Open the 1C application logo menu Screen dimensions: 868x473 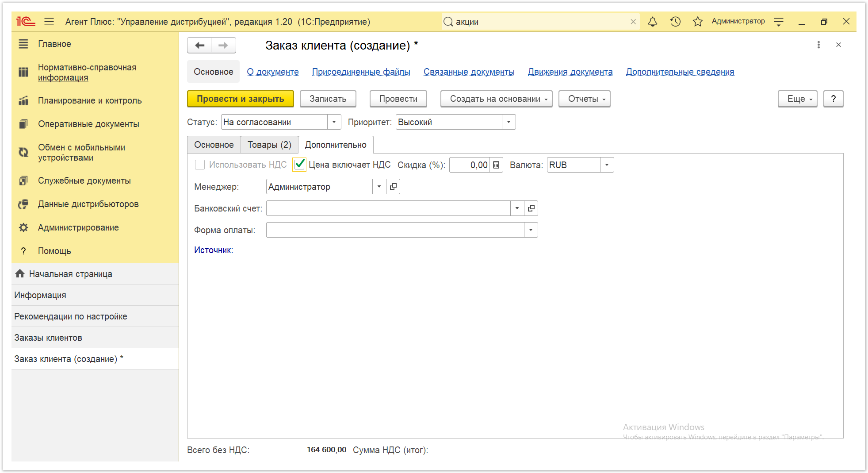(x=26, y=21)
